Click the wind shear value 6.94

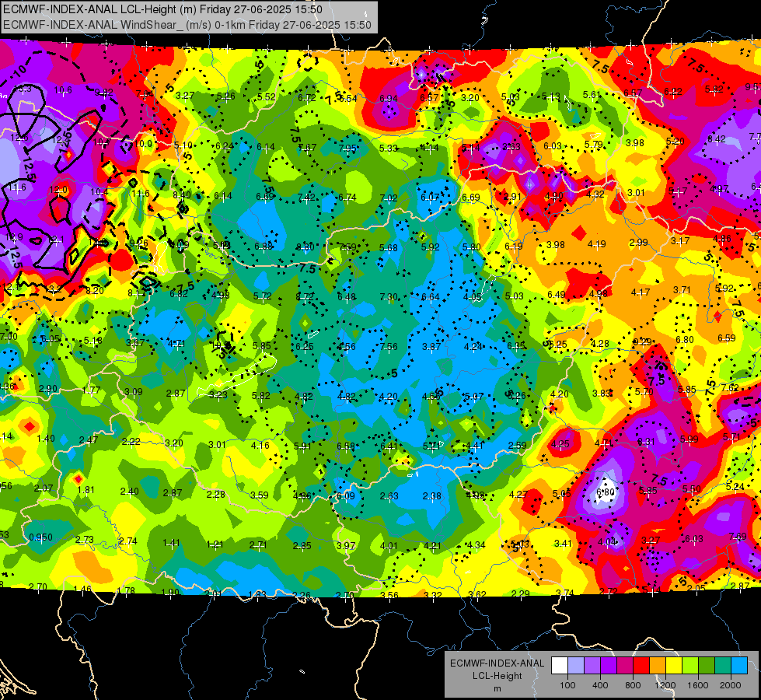(x=389, y=99)
